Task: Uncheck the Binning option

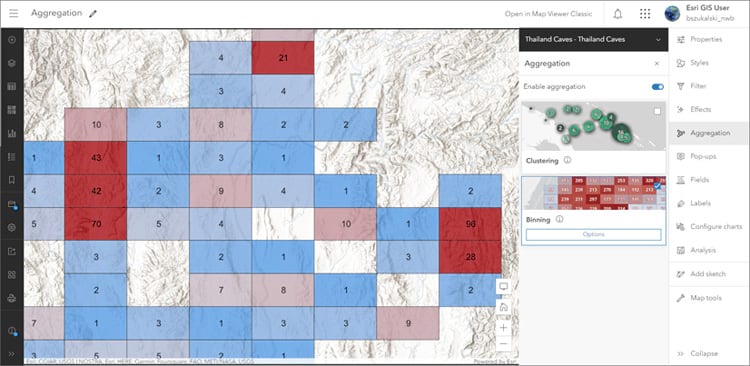Action: click(657, 186)
